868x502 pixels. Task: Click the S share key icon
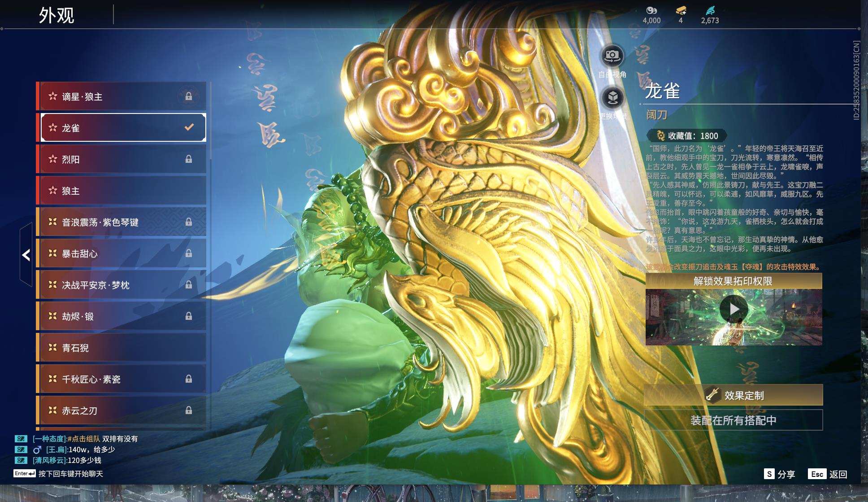[x=769, y=474]
